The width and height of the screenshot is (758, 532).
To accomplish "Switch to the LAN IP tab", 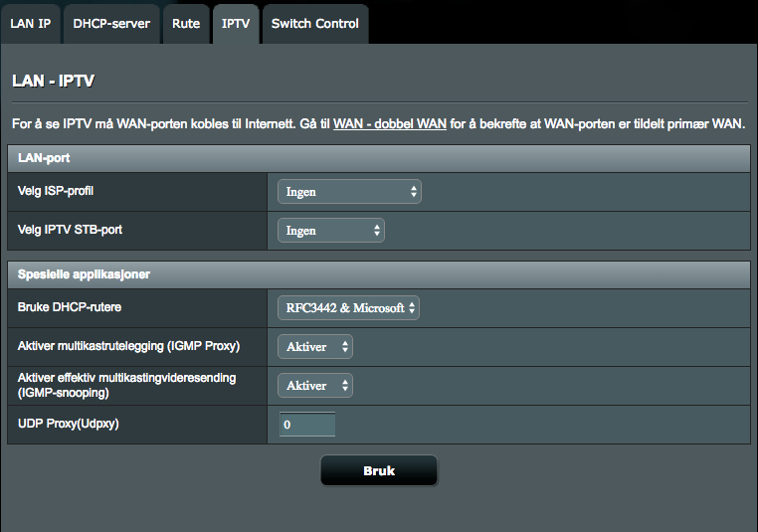I will click(x=31, y=24).
